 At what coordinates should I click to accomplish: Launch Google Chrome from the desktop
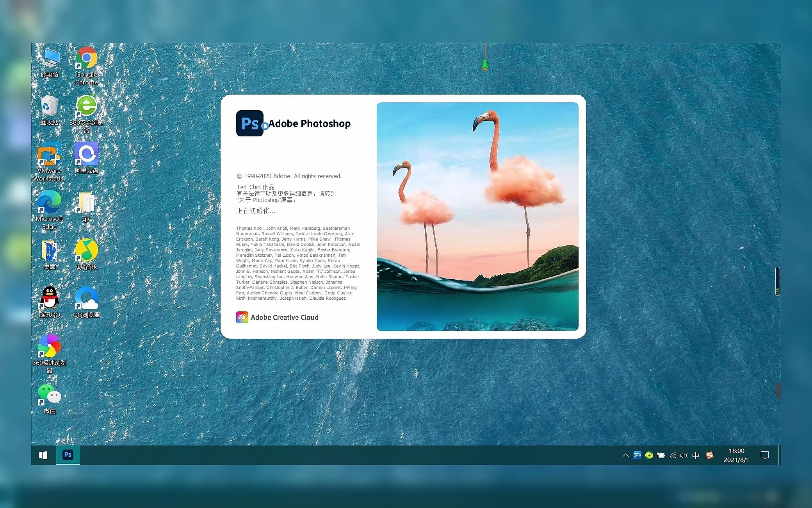87,66
